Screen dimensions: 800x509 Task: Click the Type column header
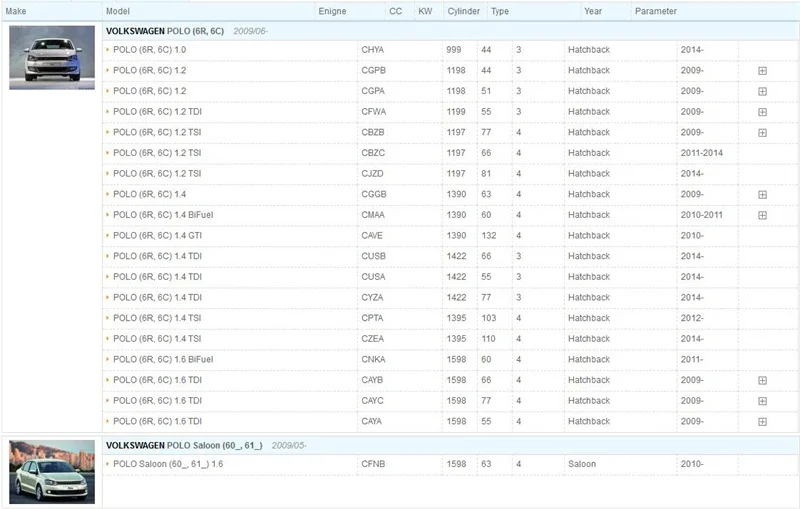(x=500, y=11)
